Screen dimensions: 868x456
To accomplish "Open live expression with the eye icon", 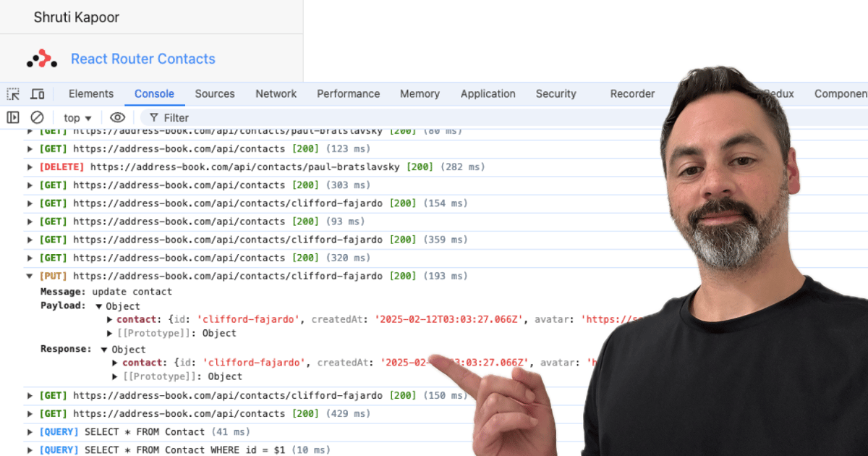I will pos(117,117).
